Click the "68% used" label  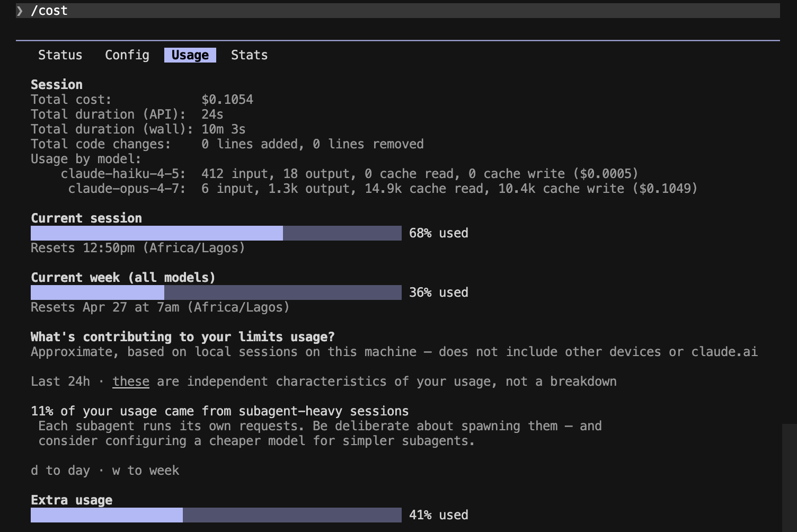(439, 233)
